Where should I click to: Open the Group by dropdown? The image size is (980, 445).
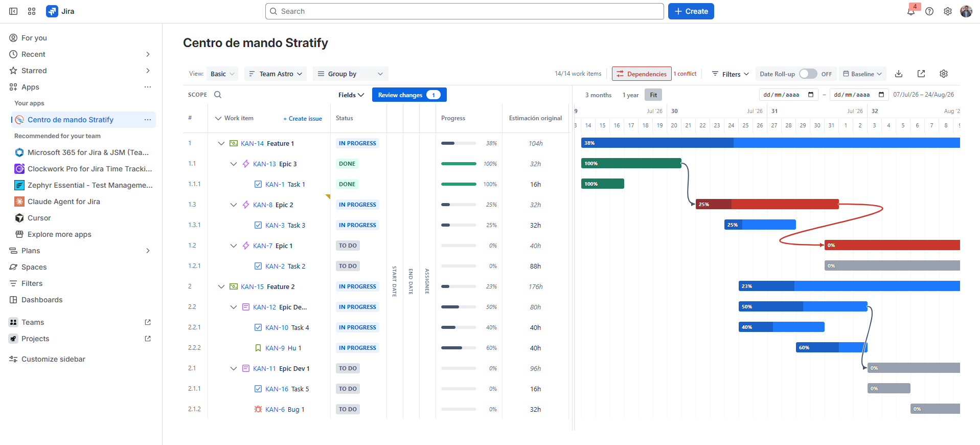[x=351, y=74]
